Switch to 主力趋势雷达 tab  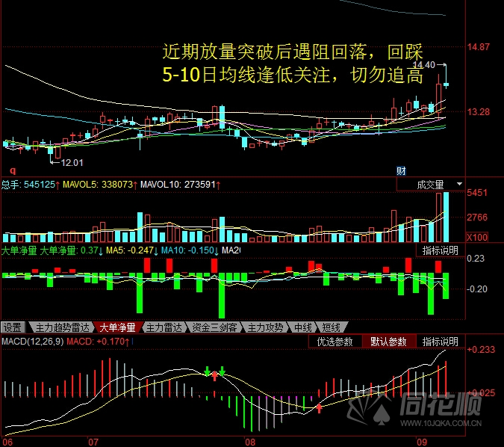[x=62, y=327]
